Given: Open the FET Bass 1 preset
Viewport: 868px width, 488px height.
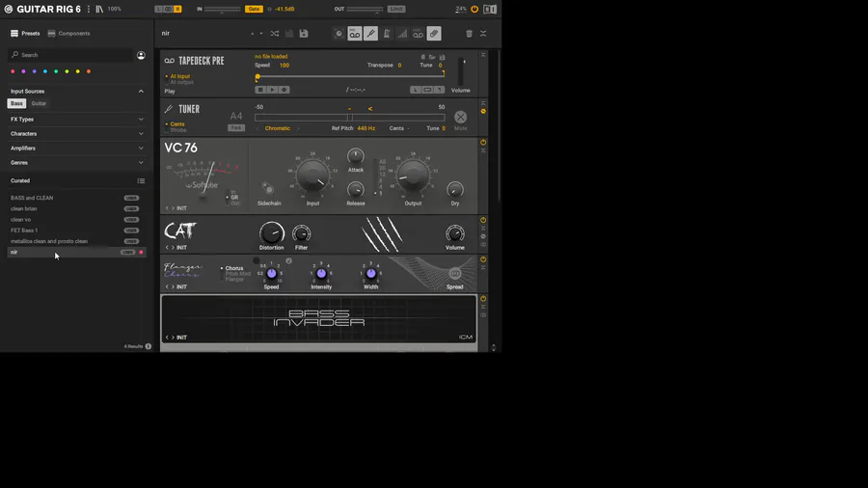Looking at the screenshot, I should coord(76,230).
